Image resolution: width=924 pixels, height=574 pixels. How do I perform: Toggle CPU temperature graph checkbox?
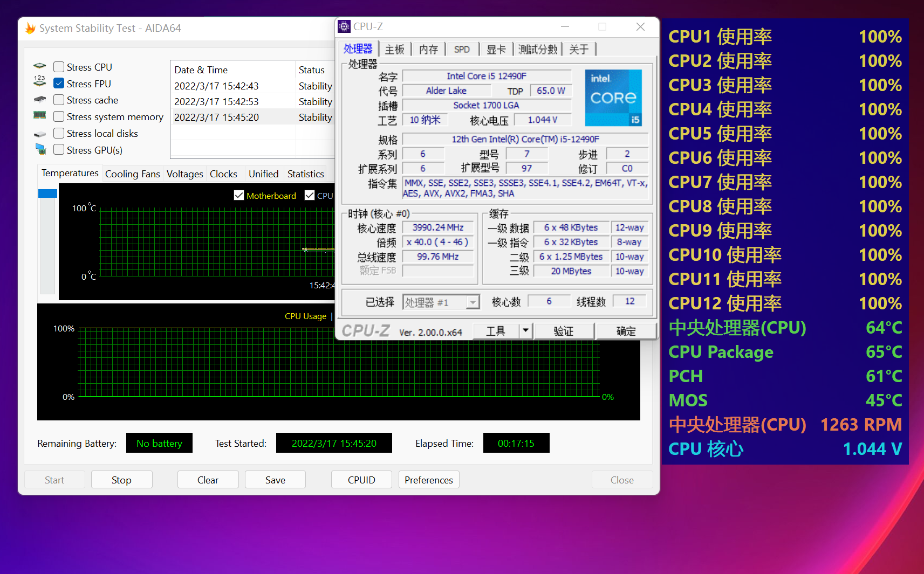pos(310,195)
